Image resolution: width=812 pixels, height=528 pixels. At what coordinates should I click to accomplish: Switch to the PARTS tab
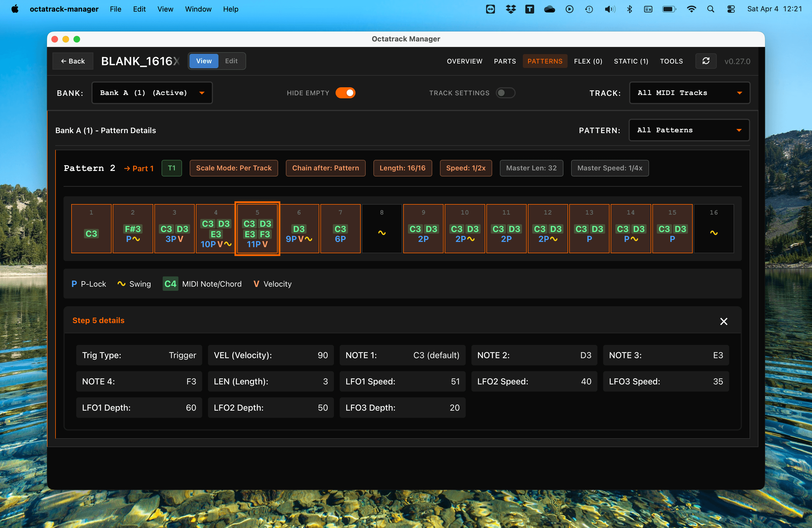point(505,61)
